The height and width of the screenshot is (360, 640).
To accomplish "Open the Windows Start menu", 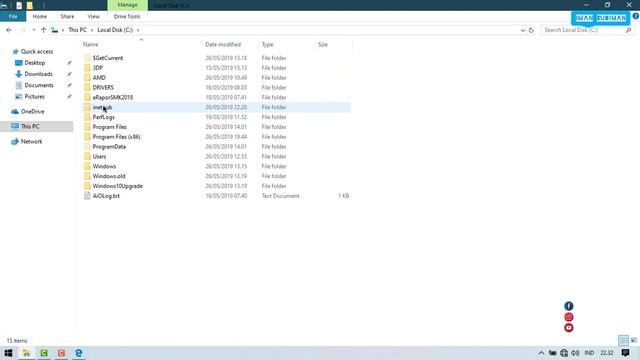I will coord(8,353).
